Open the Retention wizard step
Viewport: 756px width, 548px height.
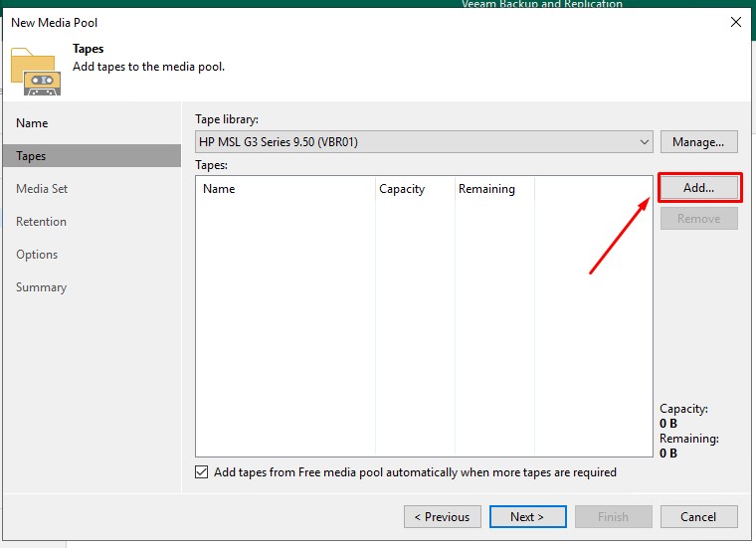(41, 222)
